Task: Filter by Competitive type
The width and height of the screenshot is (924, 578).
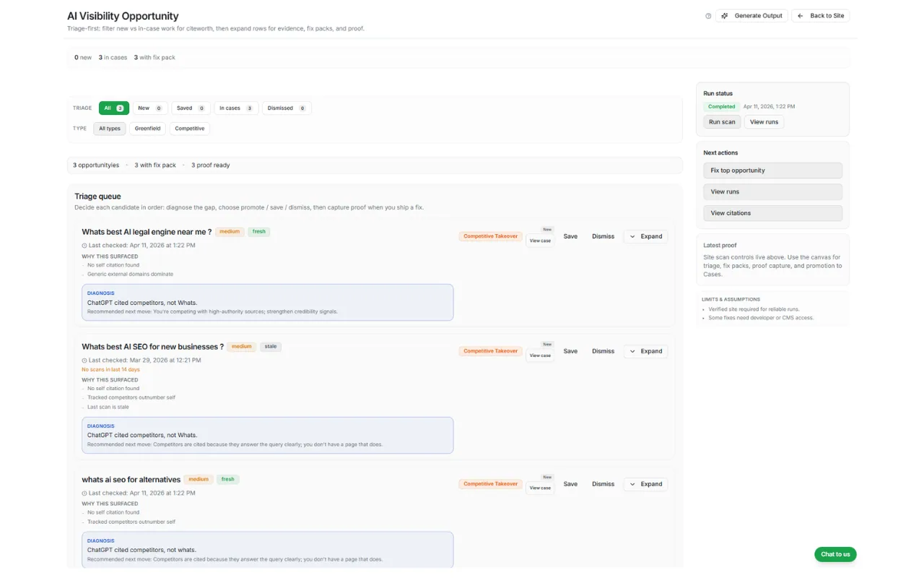Action: coord(190,129)
